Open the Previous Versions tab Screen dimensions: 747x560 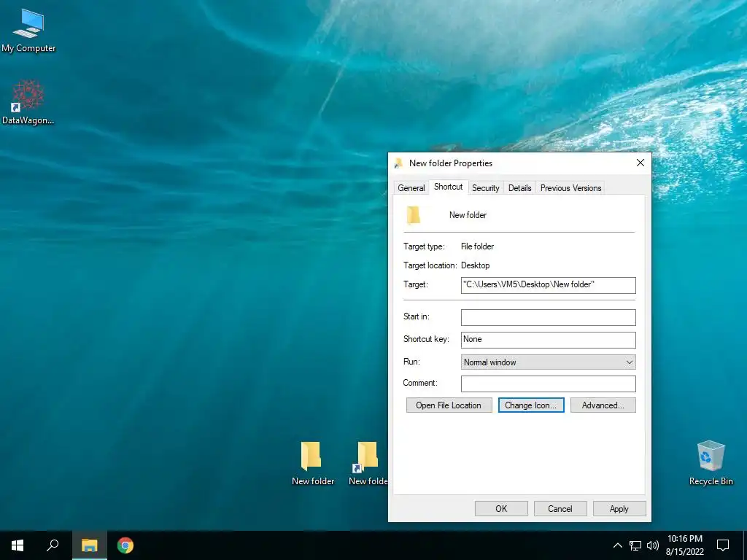click(x=570, y=188)
